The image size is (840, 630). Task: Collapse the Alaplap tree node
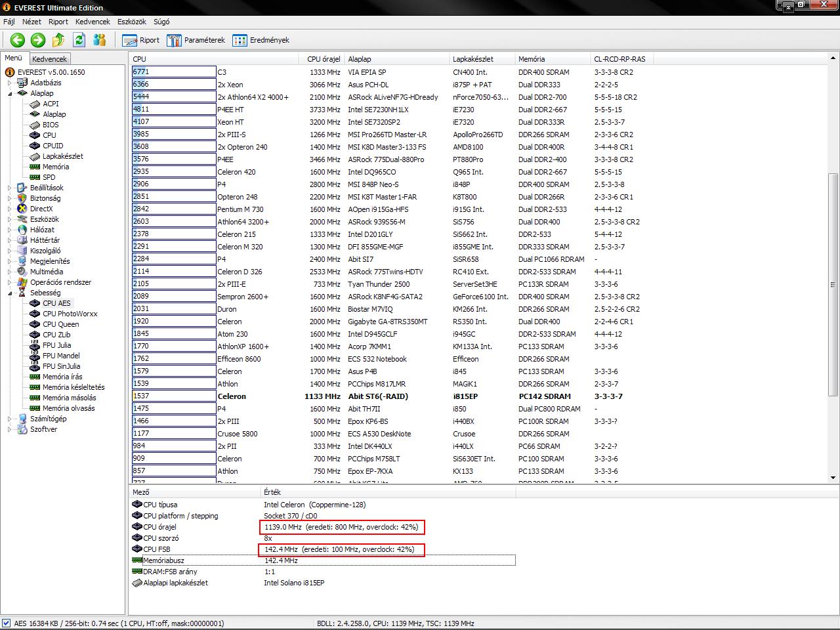click(x=10, y=93)
